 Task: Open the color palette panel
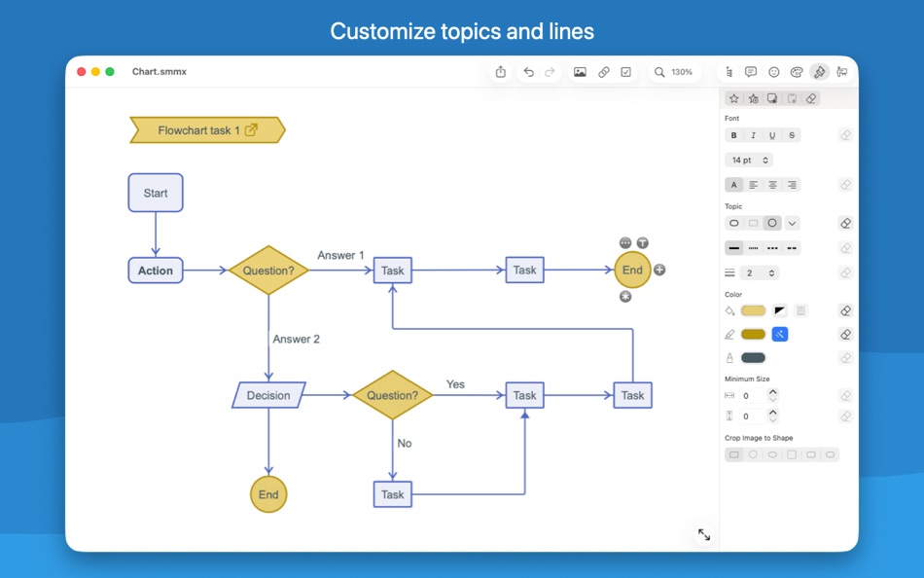(796, 71)
